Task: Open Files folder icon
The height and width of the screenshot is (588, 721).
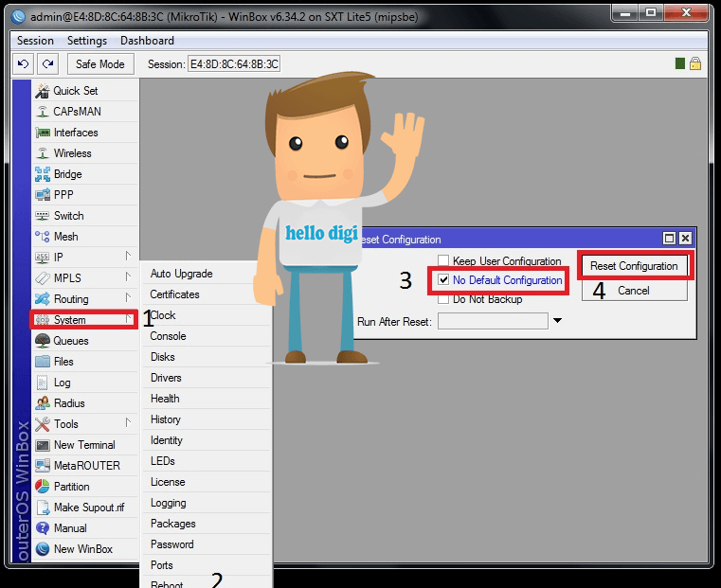Action: 43,362
